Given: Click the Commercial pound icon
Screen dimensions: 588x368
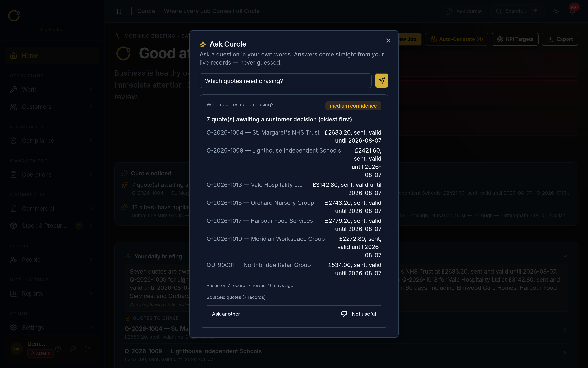Looking at the screenshot, I should (14, 209).
